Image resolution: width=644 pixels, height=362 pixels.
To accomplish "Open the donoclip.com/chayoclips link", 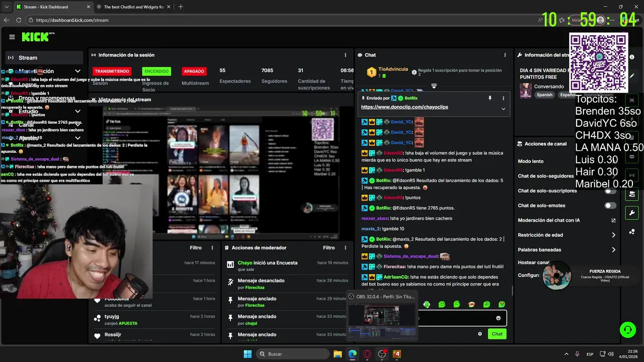I will [405, 107].
